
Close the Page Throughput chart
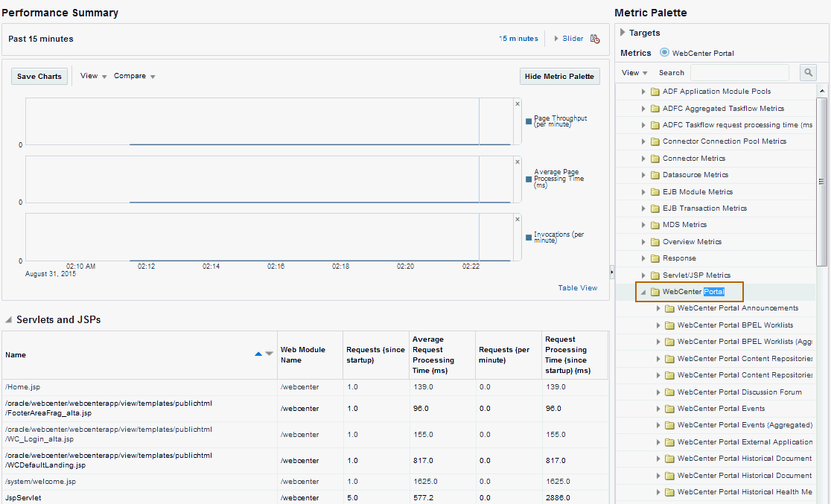pos(518,104)
